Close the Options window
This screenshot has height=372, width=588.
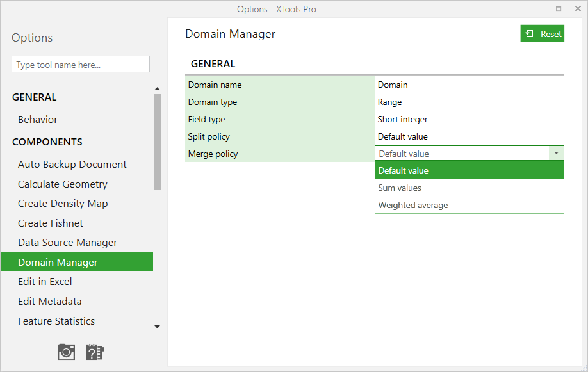click(x=578, y=8)
